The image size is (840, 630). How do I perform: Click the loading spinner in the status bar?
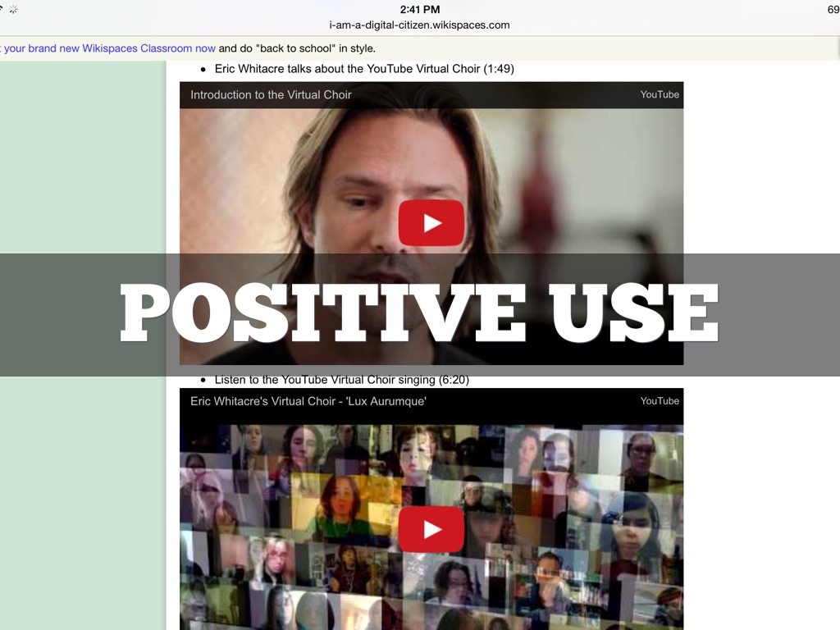coord(12,10)
